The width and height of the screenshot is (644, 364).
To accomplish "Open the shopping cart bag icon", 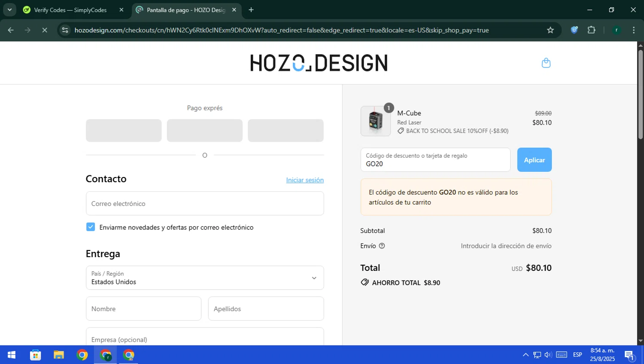I will click(x=546, y=63).
